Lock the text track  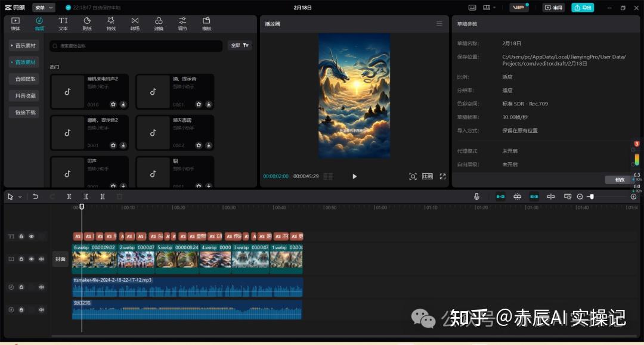click(21, 237)
